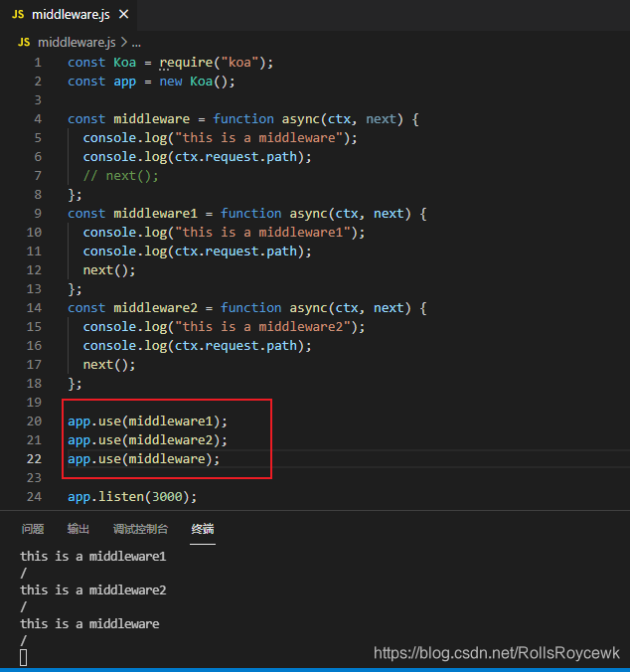Open the breadcrumb ellipsis symbol list
Viewport: 630px width, 672px height.
pos(136,44)
